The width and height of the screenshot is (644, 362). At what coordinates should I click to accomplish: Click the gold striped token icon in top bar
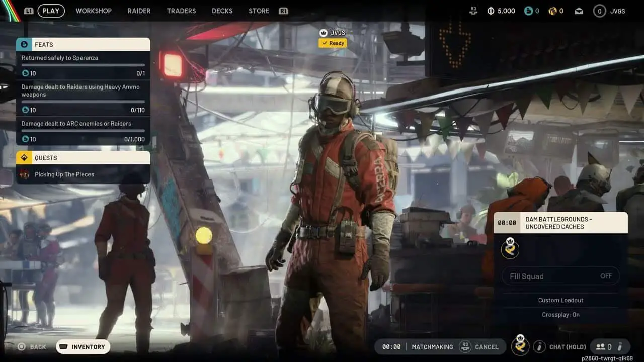(553, 11)
